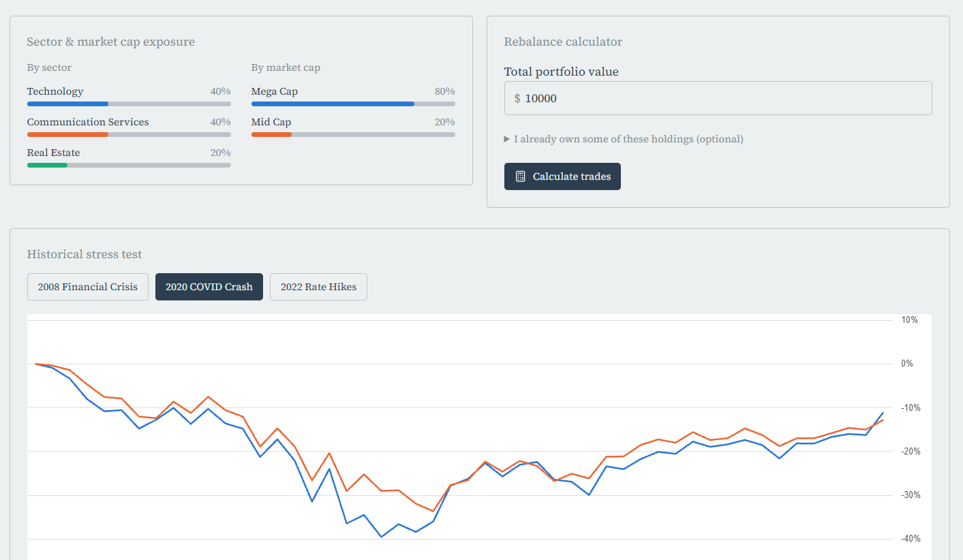963x560 pixels.
Task: Click the Mid Cap exposure bar
Action: tap(353, 135)
